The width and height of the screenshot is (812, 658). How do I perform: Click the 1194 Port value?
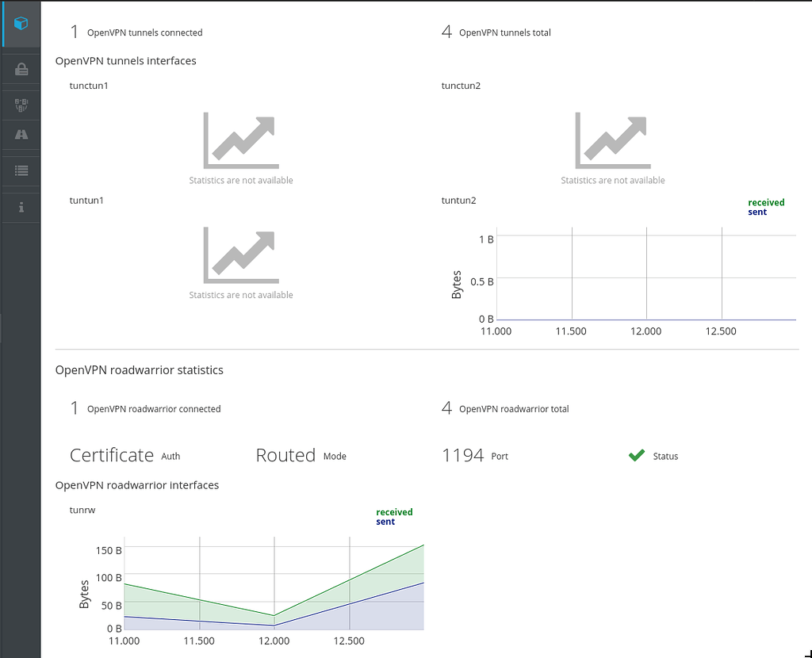(462, 456)
